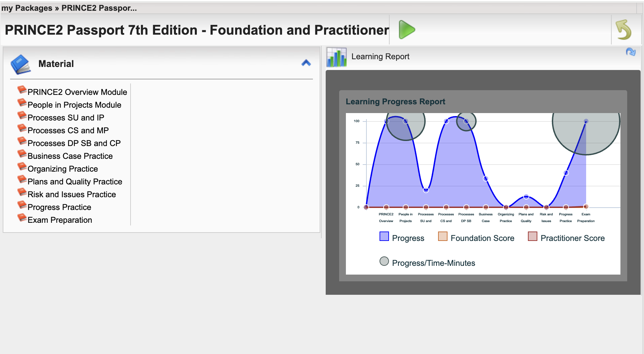Click the PRINCE2 Overview axis label
The image size is (644, 354).
386,218
